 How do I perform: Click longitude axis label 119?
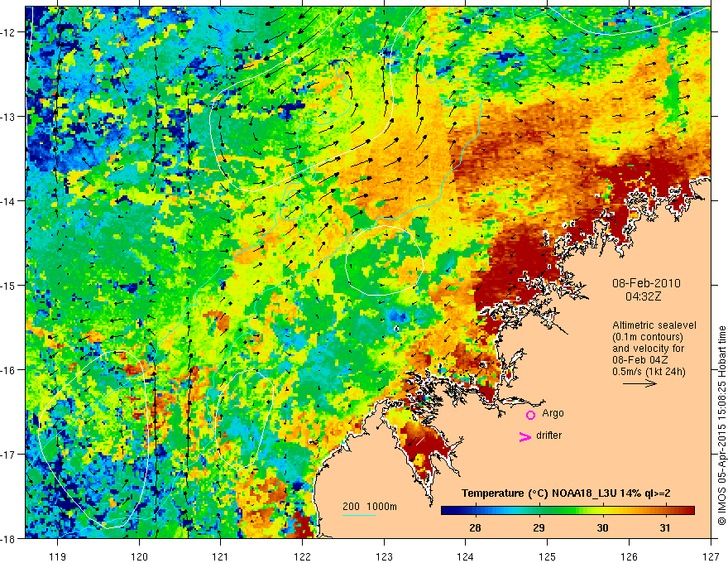tap(58, 556)
